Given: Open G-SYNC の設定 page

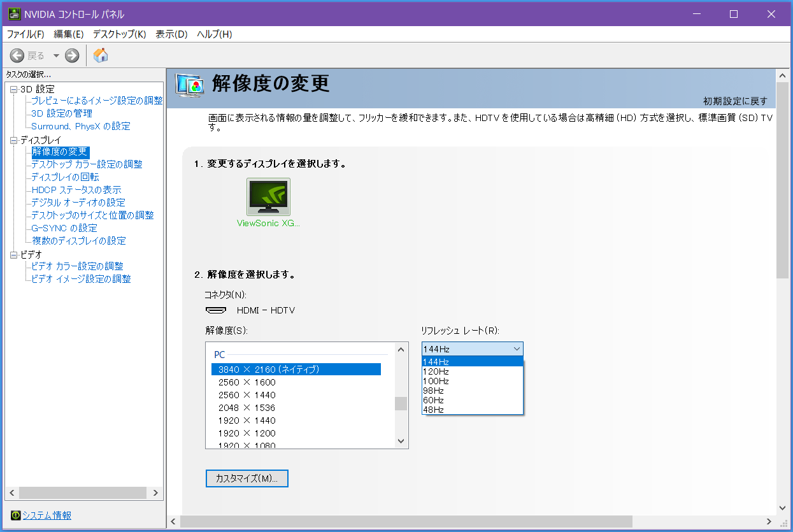Looking at the screenshot, I should coord(64,228).
